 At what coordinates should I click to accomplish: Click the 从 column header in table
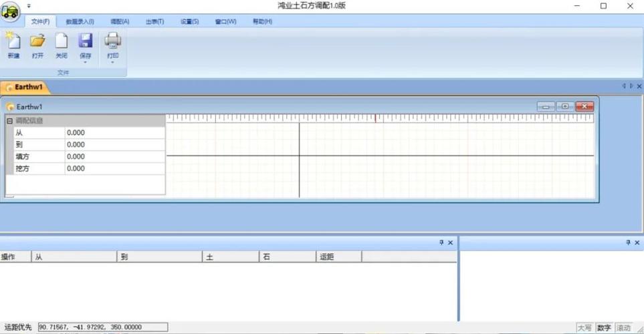tap(74, 257)
